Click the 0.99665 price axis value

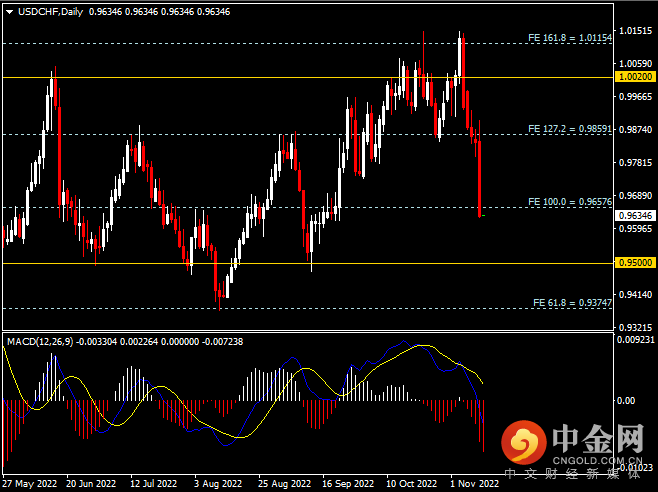636,97
